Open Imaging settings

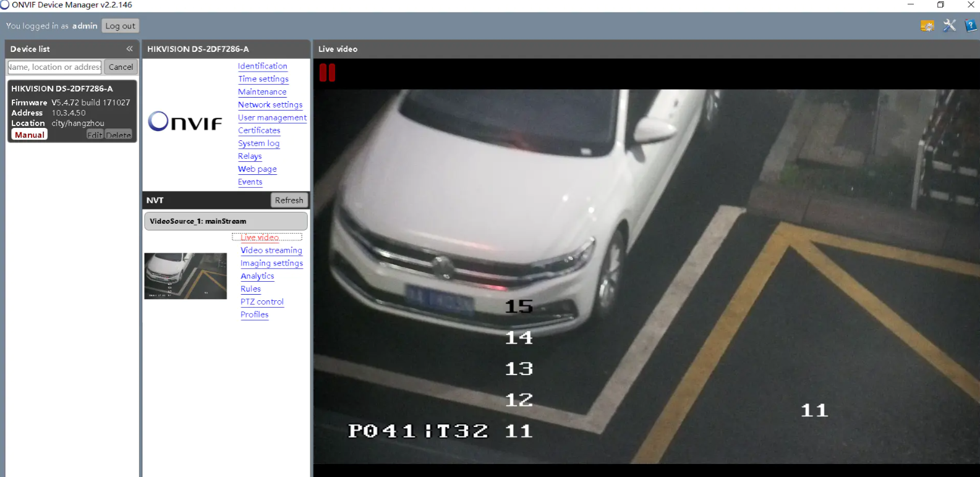271,263
